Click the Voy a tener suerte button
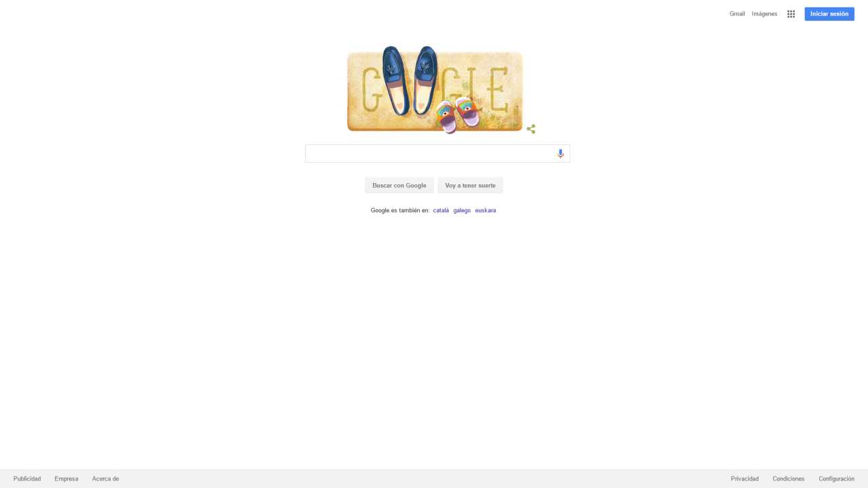Screen dimensions: 868x488 470,186
